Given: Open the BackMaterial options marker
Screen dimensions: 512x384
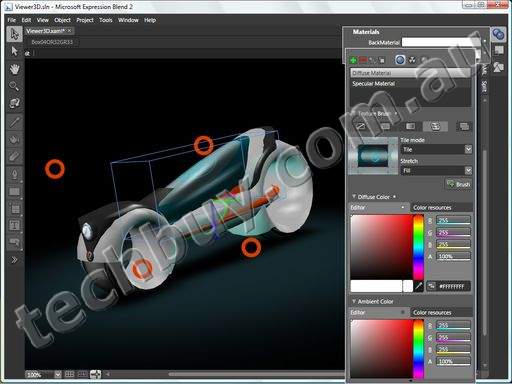Looking at the screenshot, I should [485, 42].
